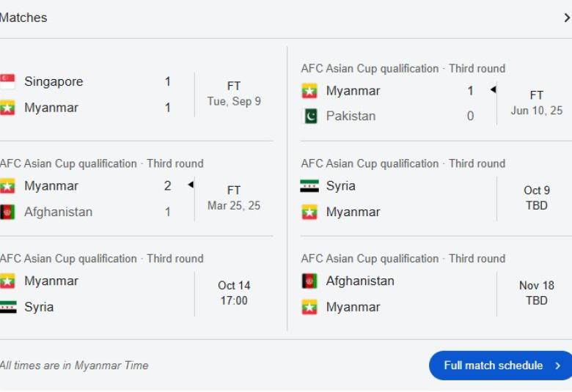Click Afghanistan flag in Mar 25 match
Screen dimensions: 572x392
pyautogui.click(x=8, y=212)
